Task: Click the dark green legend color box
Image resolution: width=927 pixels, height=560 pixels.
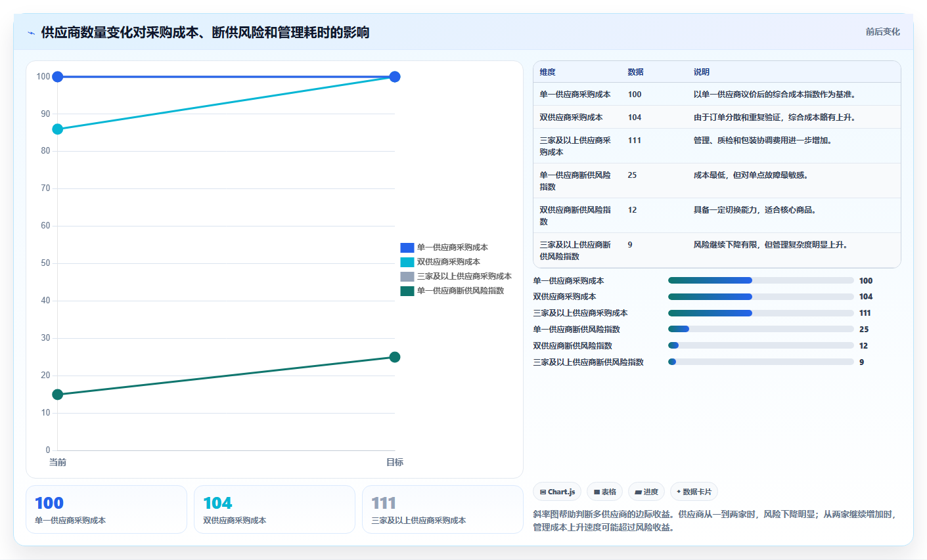Action: pyautogui.click(x=407, y=291)
